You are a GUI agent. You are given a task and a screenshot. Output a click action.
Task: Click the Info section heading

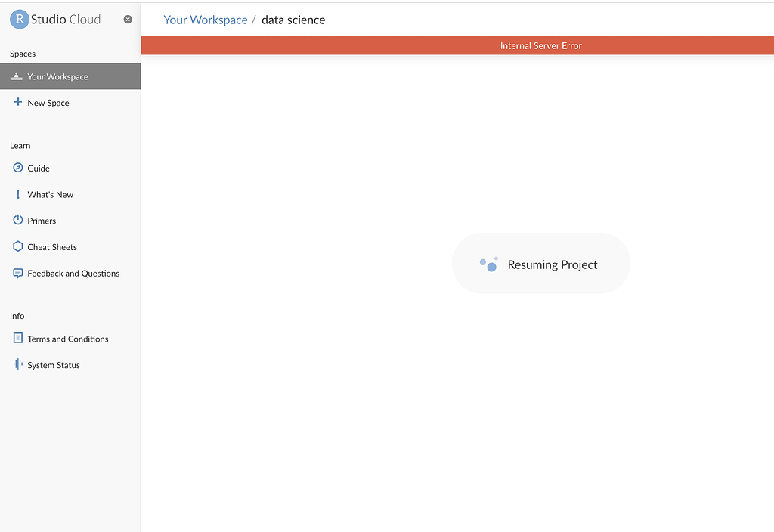pos(17,316)
